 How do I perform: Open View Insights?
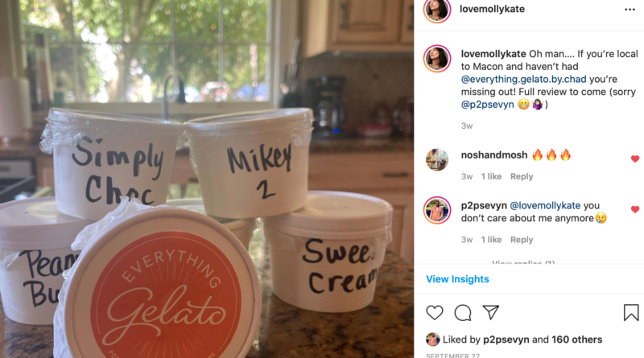coord(457,279)
